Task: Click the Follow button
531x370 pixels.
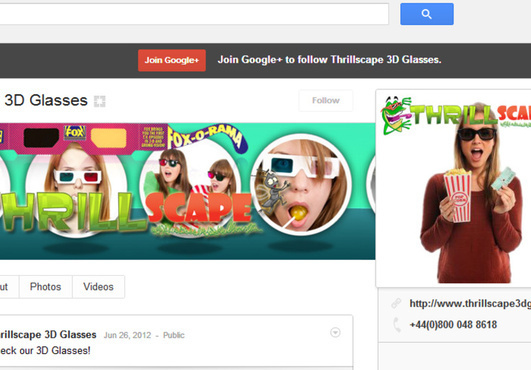Action: [x=325, y=101]
